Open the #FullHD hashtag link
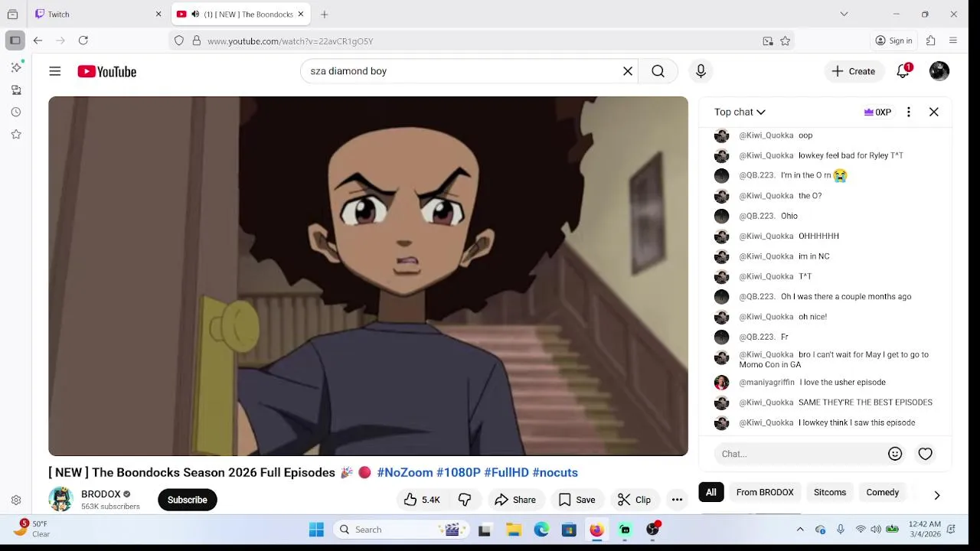The image size is (980, 551). pyautogui.click(x=506, y=472)
